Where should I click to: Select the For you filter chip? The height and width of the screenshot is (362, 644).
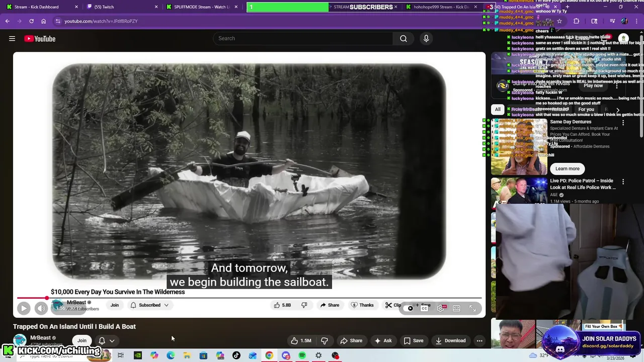click(x=586, y=110)
